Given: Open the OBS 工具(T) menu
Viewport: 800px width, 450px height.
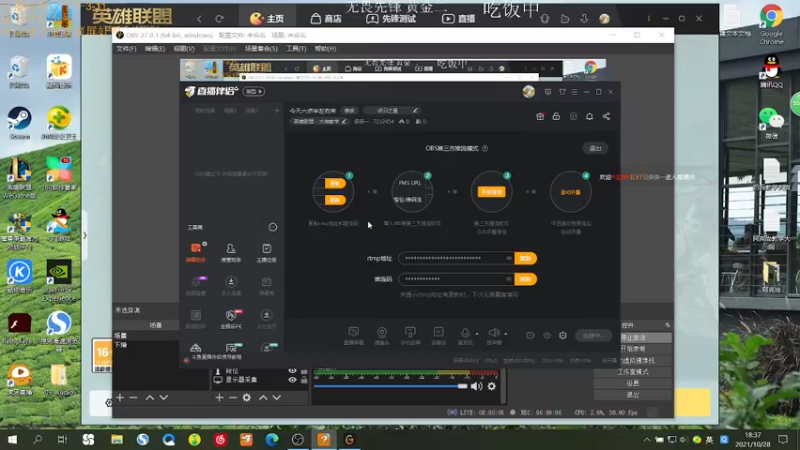Looking at the screenshot, I should (296, 49).
